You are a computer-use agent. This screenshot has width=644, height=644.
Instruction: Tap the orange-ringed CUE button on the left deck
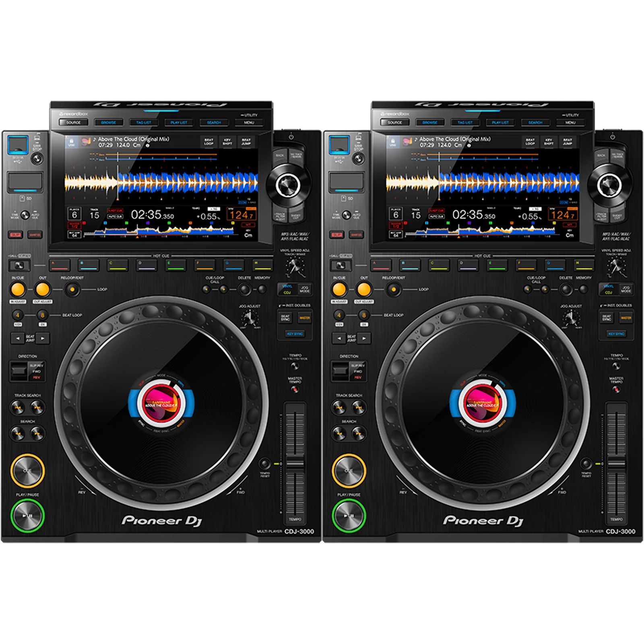click(27, 471)
